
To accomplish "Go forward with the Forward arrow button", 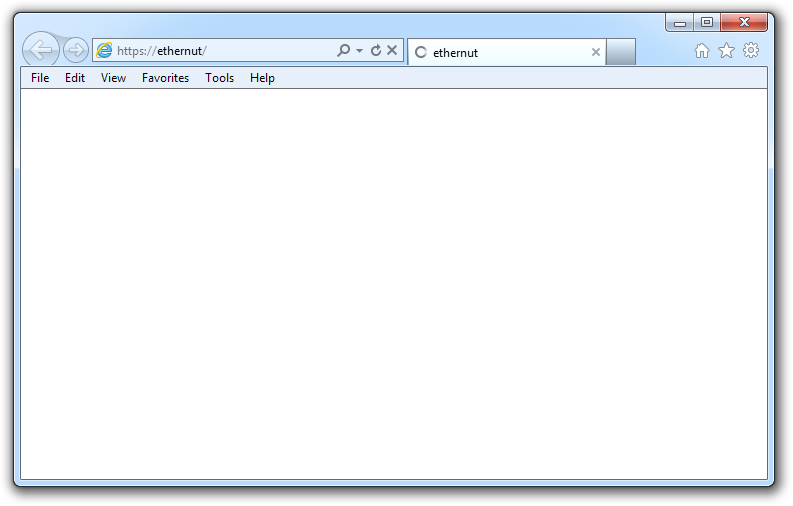I will tap(76, 50).
